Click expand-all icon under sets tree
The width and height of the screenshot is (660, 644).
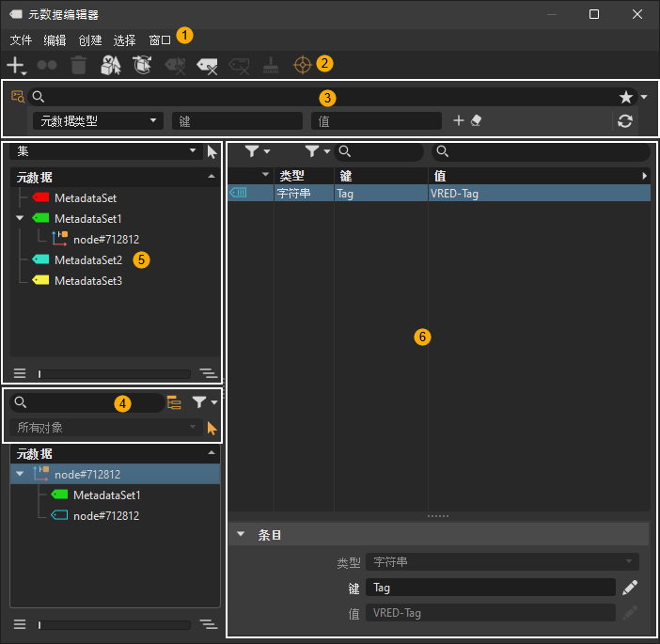pos(209,373)
